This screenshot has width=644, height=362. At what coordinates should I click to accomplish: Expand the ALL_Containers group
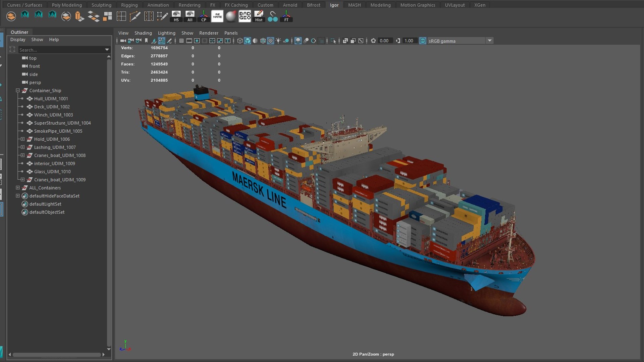pyautogui.click(x=18, y=188)
